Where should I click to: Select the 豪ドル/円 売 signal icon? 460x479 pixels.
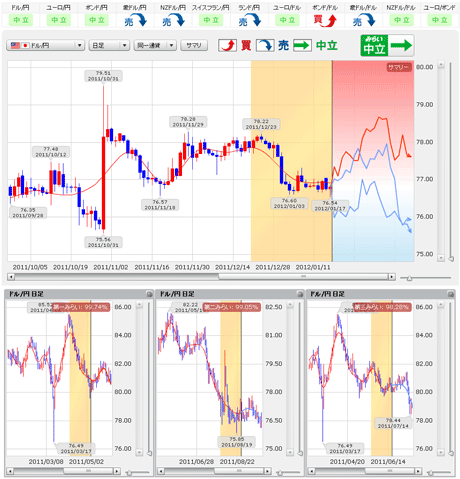[x=135, y=20]
